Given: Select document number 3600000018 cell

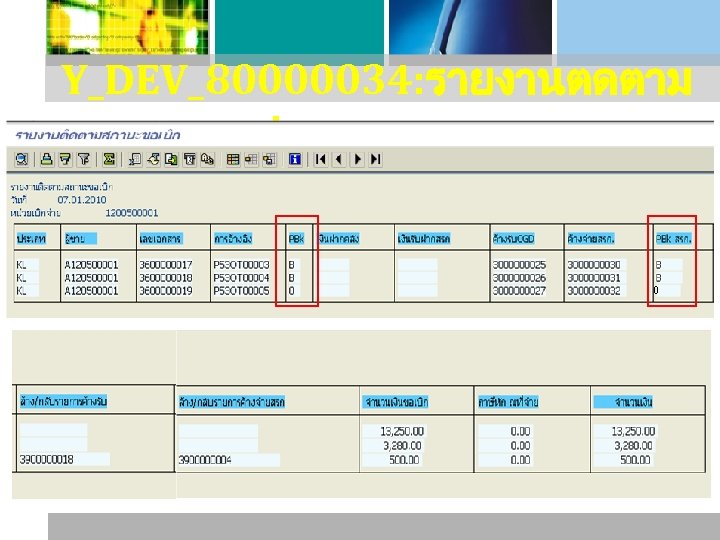Looking at the screenshot, I should point(166,278).
